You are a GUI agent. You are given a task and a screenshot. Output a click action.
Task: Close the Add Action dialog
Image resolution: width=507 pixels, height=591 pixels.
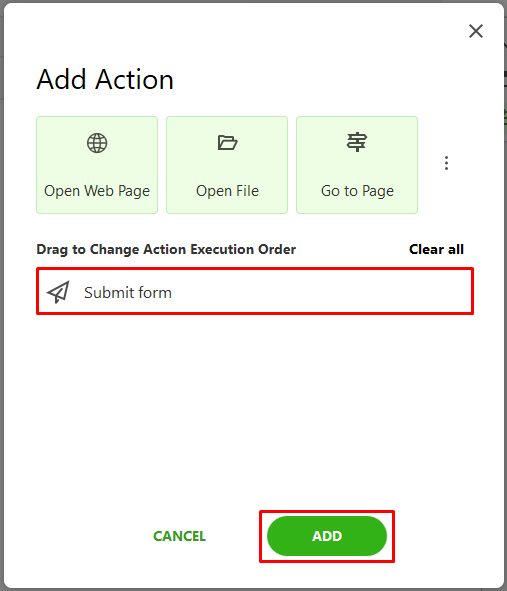(476, 31)
